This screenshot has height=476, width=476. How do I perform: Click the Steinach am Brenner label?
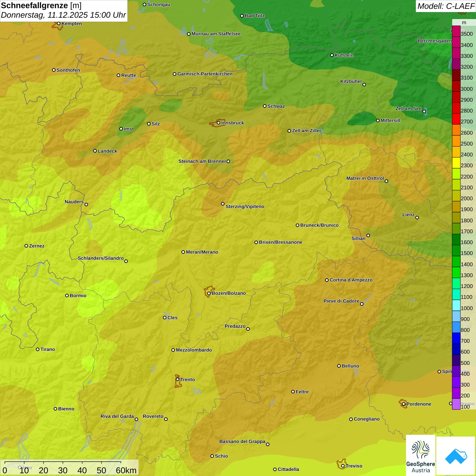click(202, 161)
